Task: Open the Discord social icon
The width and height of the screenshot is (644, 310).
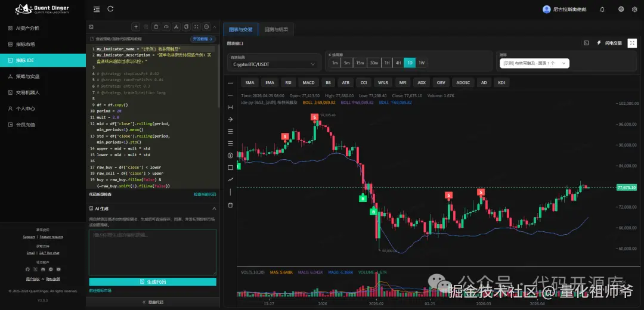Action: (x=43, y=269)
